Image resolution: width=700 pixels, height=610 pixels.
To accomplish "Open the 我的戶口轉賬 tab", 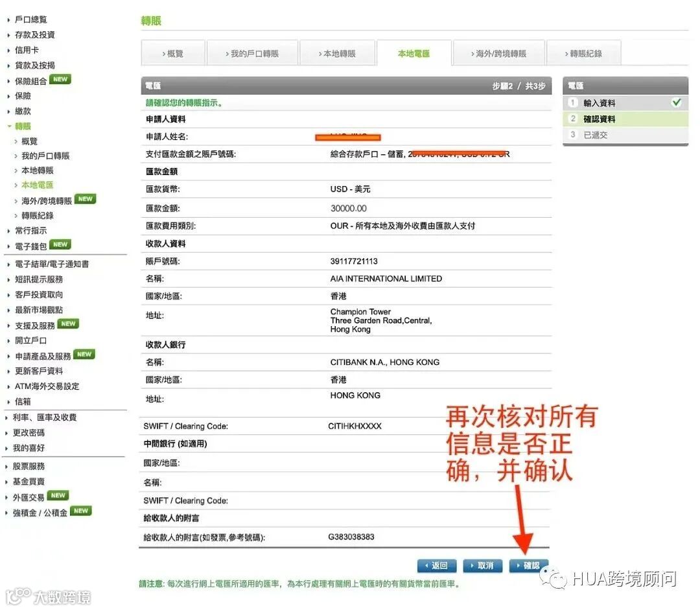I will click(252, 54).
